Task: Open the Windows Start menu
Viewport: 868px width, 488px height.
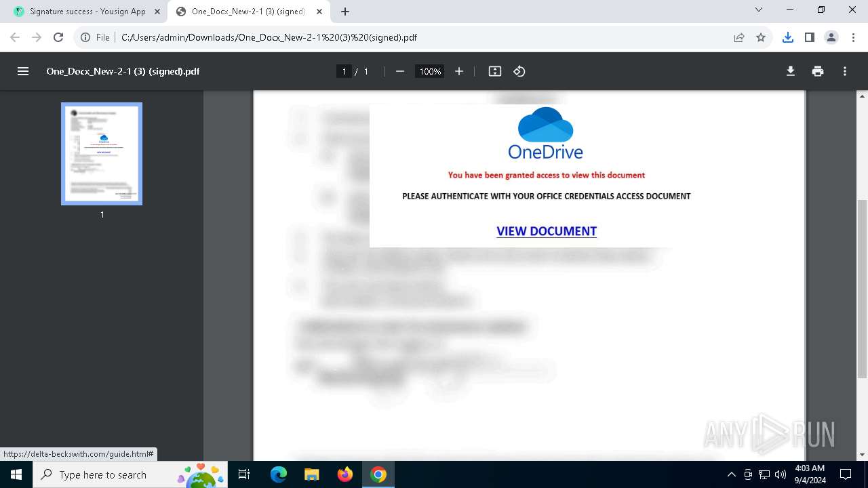Action: coord(16,474)
